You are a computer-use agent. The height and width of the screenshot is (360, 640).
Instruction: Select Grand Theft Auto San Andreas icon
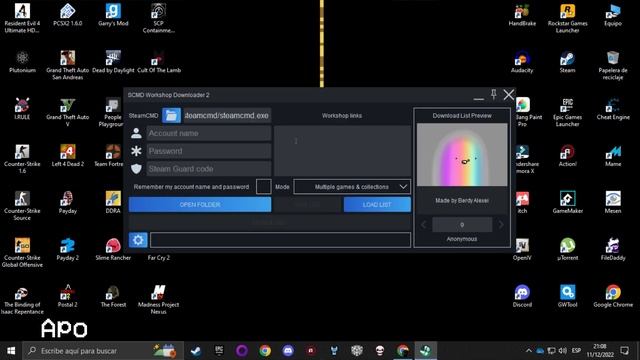67,65
